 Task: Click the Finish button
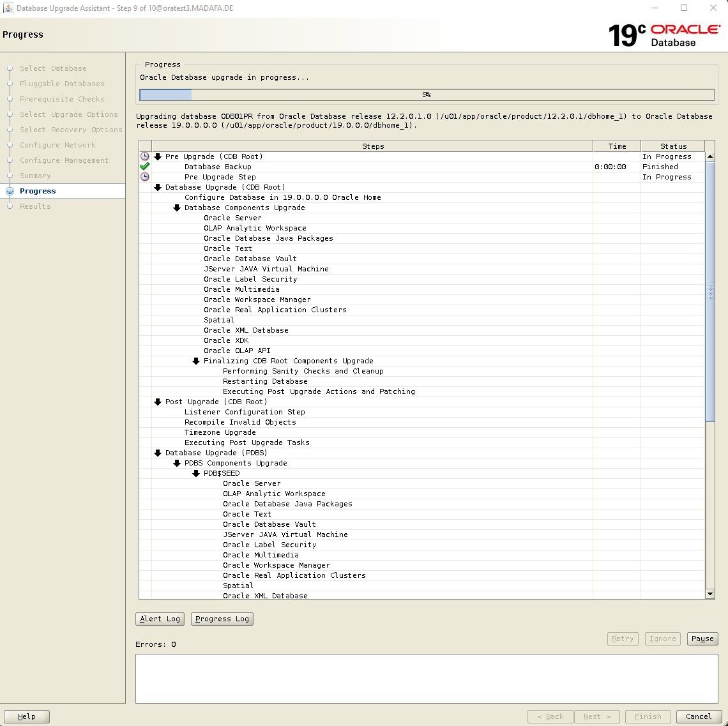pos(648,716)
